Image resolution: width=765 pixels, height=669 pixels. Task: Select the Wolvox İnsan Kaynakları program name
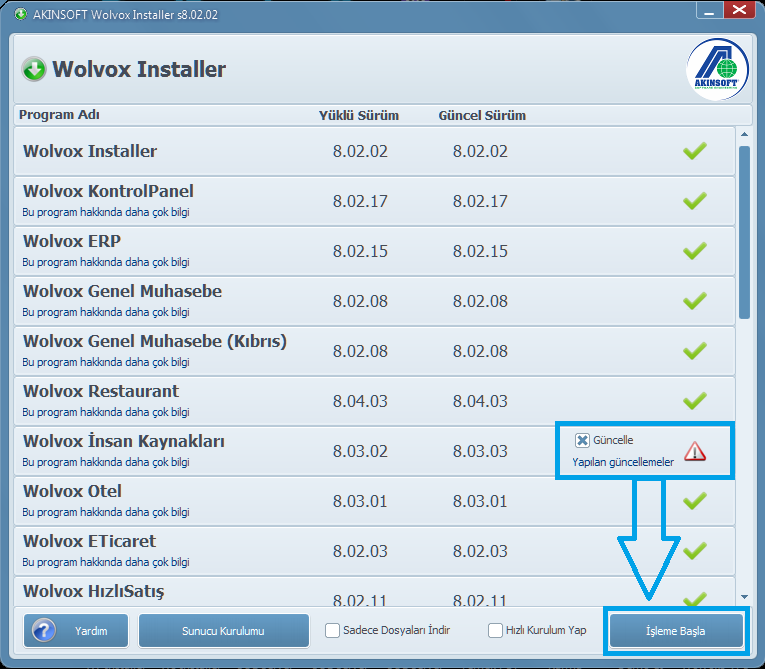click(x=124, y=441)
